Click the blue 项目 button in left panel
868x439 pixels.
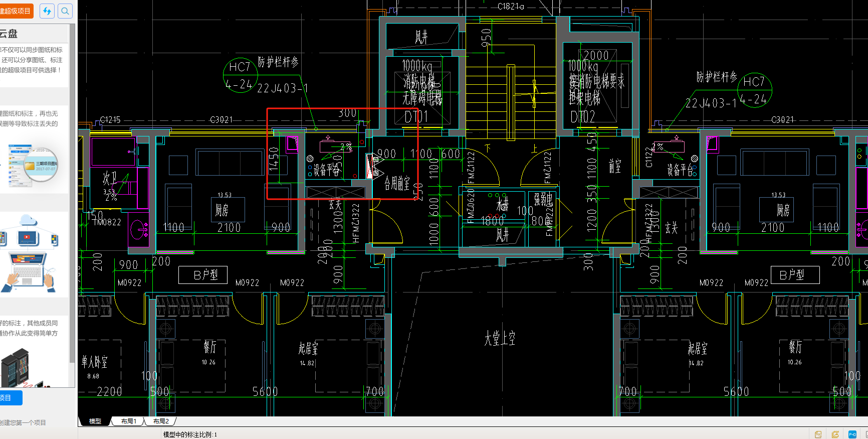coord(11,398)
